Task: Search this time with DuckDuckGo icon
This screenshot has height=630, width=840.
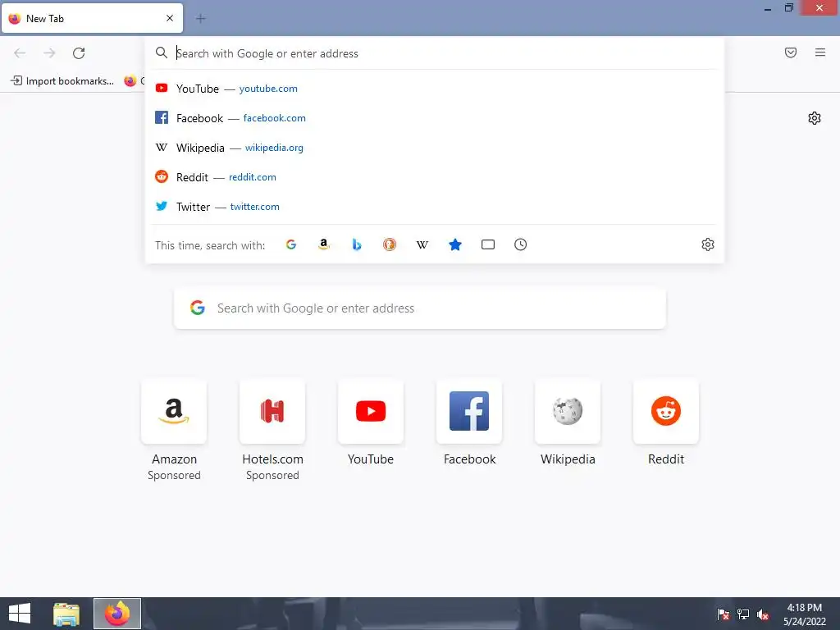Action: (390, 244)
